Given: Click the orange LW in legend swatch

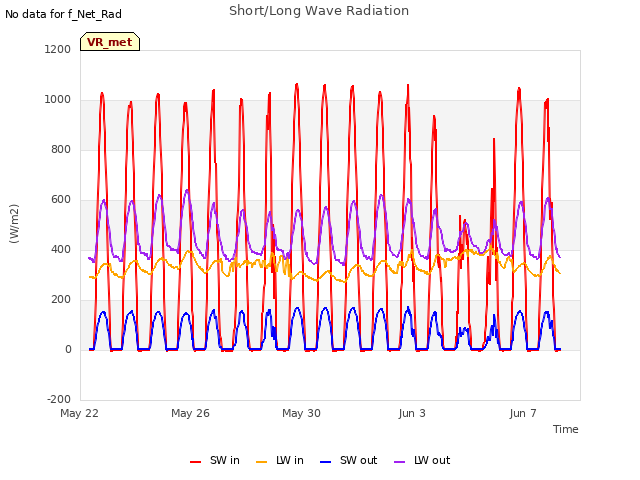Looking at the screenshot, I should click(261, 462).
